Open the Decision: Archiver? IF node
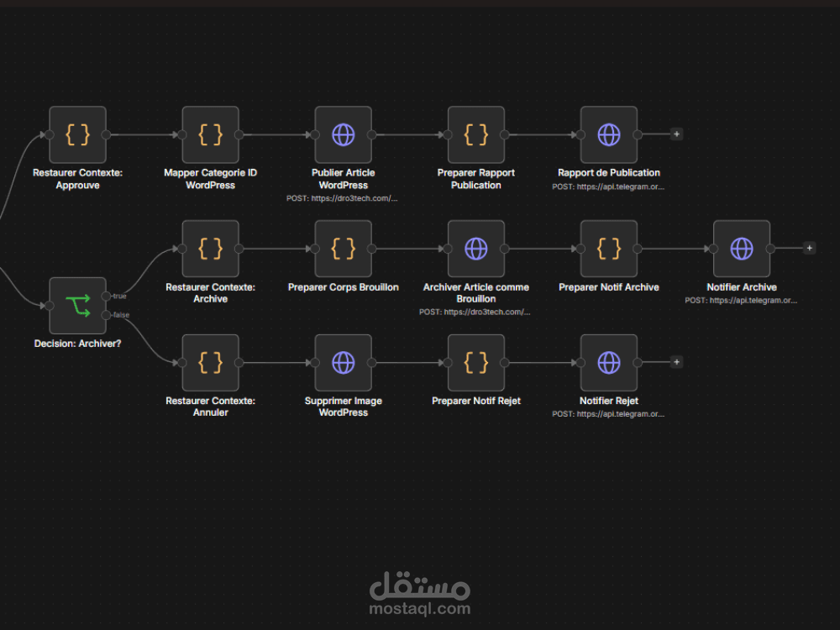This screenshot has height=630, width=840. (77, 306)
